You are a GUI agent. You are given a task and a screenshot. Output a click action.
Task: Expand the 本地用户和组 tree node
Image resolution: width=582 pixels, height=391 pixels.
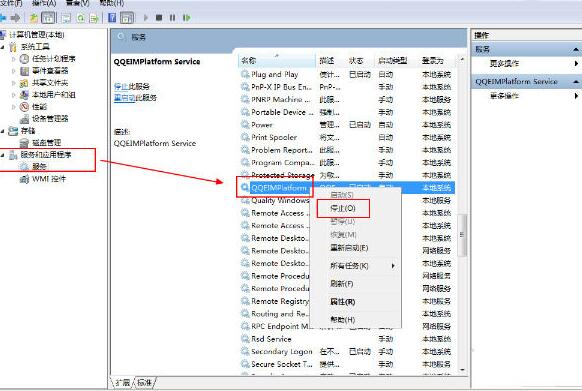14,95
